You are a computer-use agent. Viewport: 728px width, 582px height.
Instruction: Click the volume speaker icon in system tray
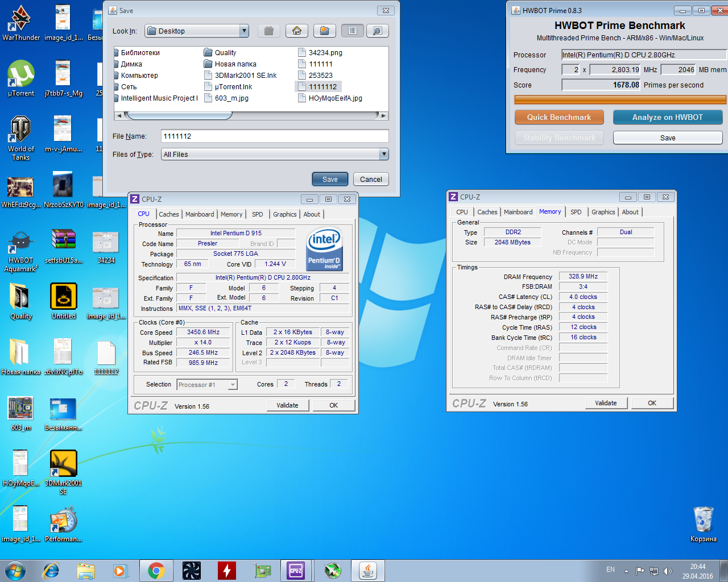(x=668, y=571)
